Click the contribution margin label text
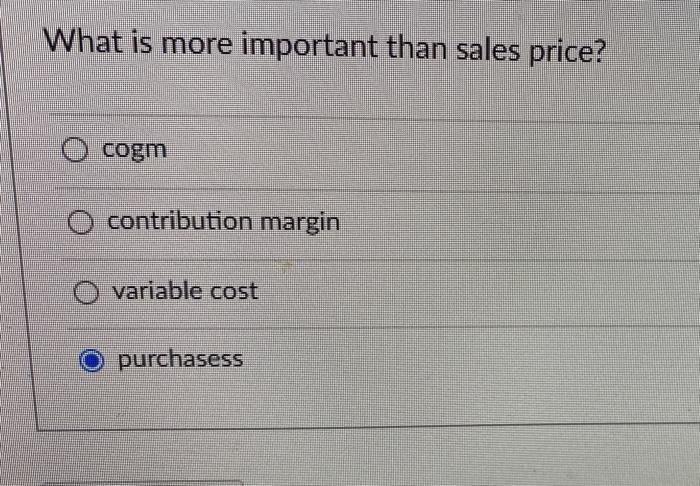This screenshot has height=486, width=700. pyautogui.click(x=224, y=222)
